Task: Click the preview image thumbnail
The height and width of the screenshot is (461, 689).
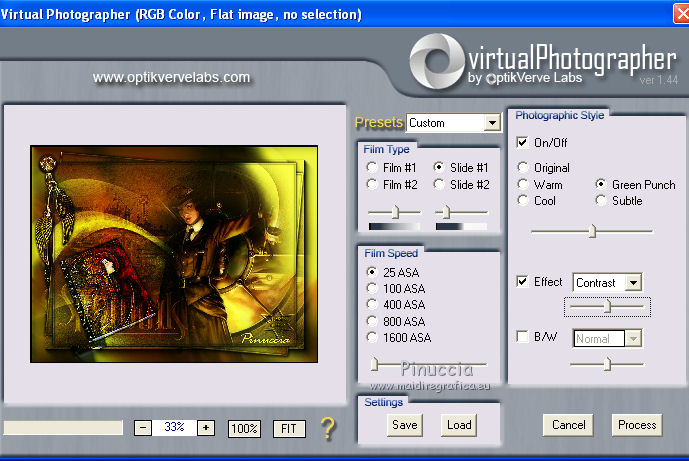Action: tap(174, 254)
